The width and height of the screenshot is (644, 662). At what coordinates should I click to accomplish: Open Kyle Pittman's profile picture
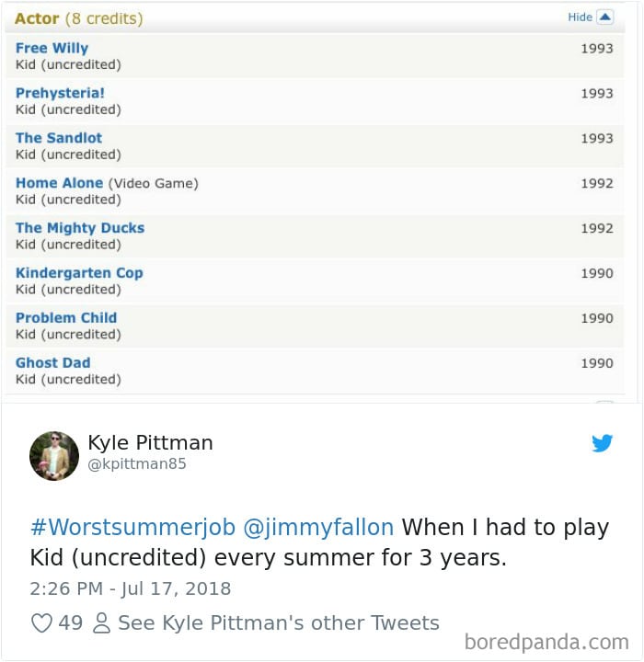coord(53,455)
